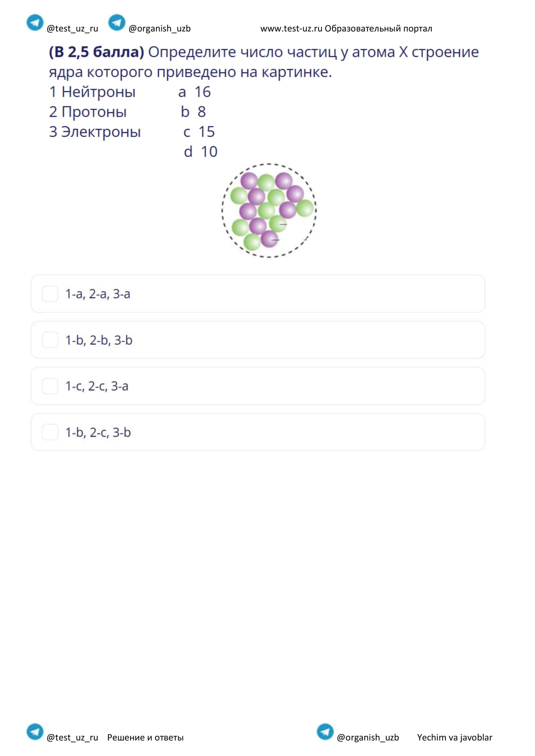Image resolution: width=535 pixels, height=756 pixels.
Task: Tick the checkbox for 1-b, 2-b, 3-b
Action: (50, 340)
